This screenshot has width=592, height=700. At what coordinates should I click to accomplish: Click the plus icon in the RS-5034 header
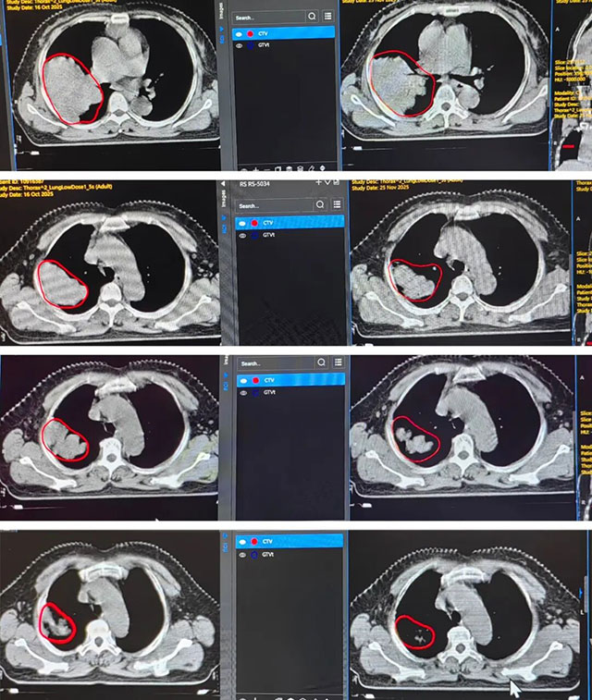point(318,182)
